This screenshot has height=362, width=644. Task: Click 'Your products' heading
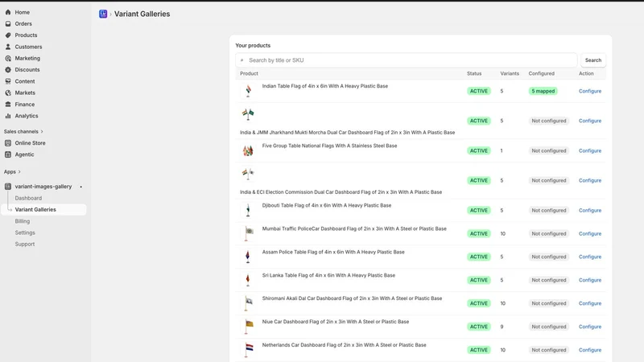coord(253,46)
